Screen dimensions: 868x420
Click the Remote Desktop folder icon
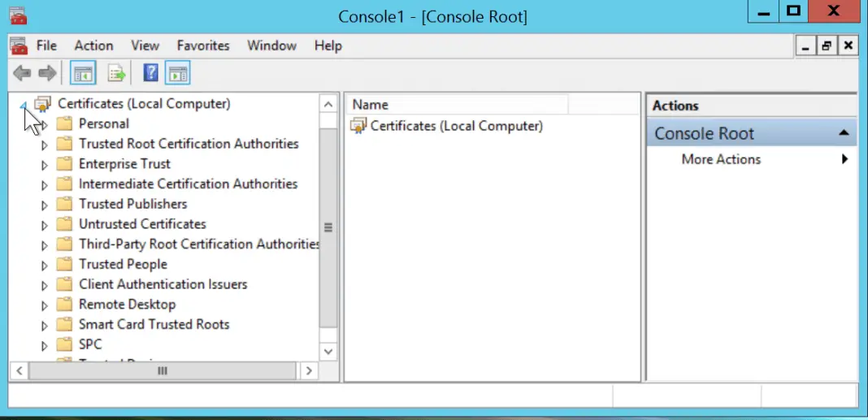65,305
